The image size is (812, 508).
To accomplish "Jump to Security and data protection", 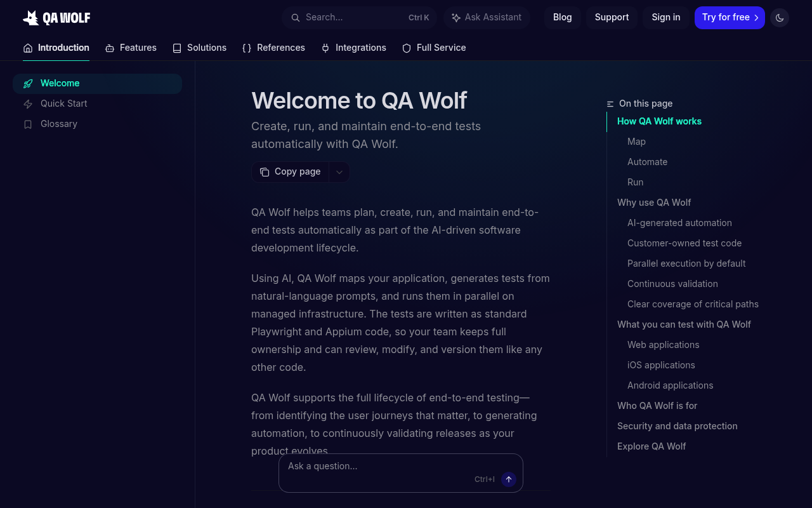I will point(678,426).
